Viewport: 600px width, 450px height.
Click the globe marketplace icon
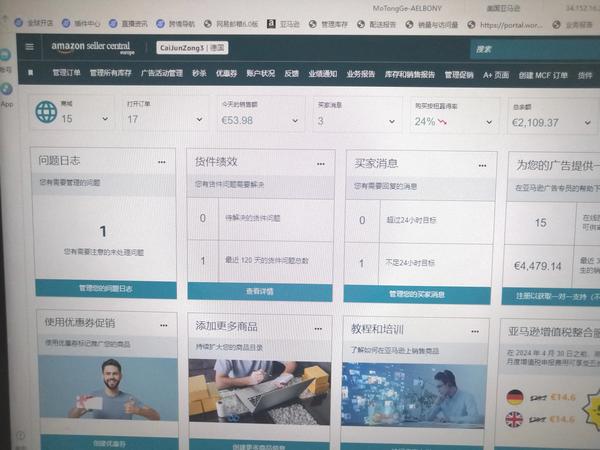click(46, 112)
